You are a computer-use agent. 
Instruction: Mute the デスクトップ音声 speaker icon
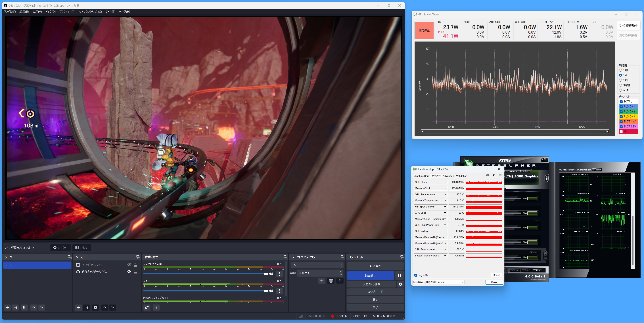pyautogui.click(x=271, y=274)
